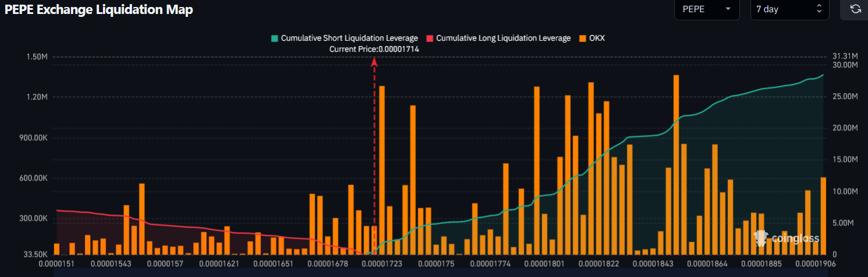Click the 0.00001843 price axis label
868x277 pixels.
[x=652, y=264]
